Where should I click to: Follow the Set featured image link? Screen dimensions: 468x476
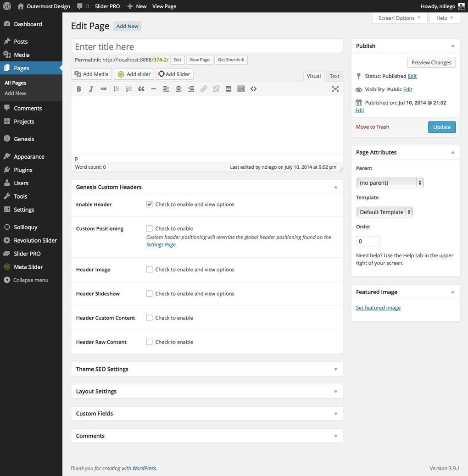coord(378,307)
